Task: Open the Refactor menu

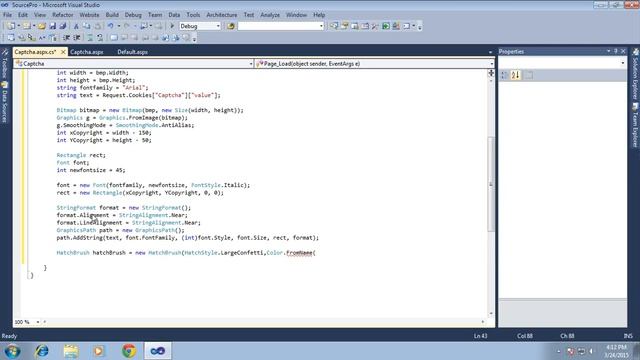Action: point(62,15)
